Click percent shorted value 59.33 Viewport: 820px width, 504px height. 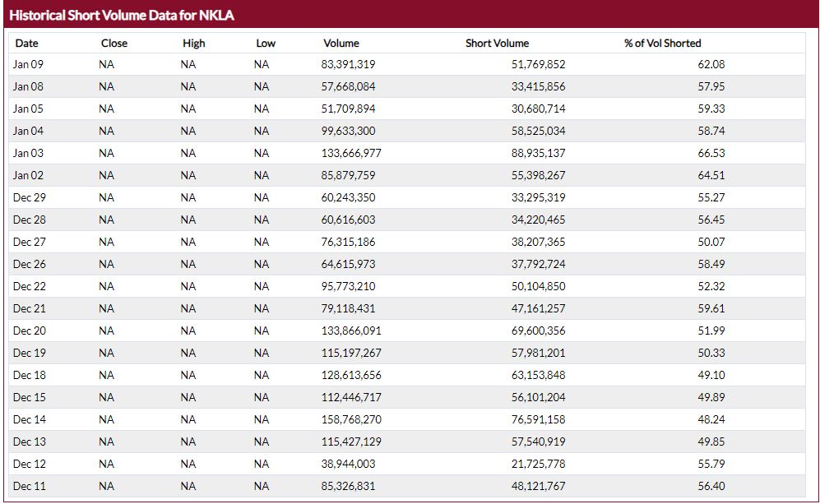pos(711,109)
